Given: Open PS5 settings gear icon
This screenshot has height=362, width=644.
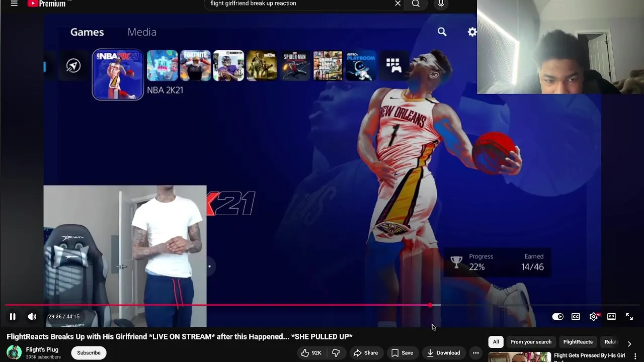Looking at the screenshot, I should (x=472, y=32).
